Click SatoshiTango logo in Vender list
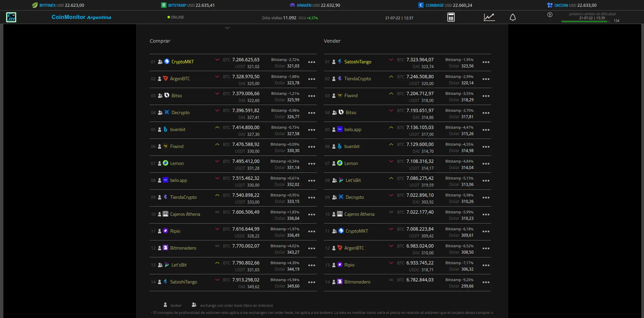 pos(340,61)
